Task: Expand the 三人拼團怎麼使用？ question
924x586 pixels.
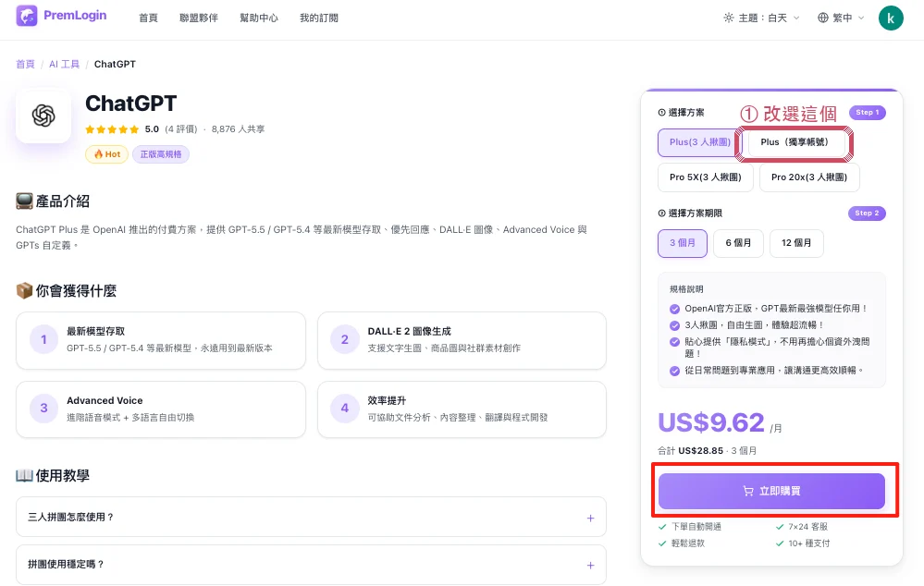Action: (x=311, y=517)
